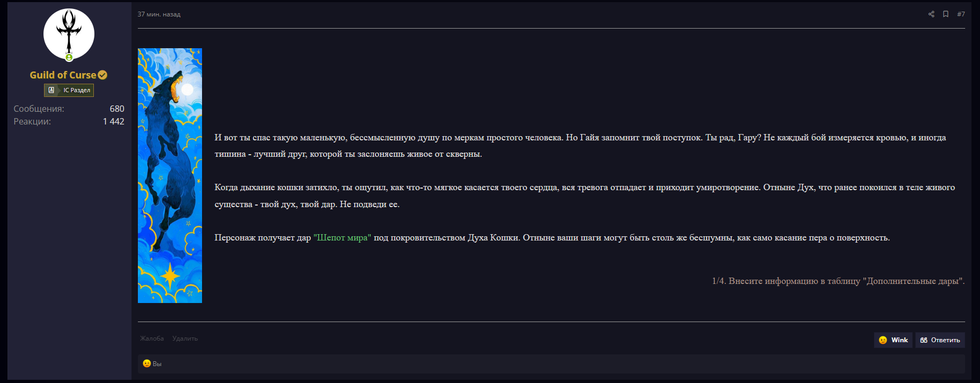Open the 'Вы' reactions list link
Viewport: 980px width, 383px height.
coord(157,364)
